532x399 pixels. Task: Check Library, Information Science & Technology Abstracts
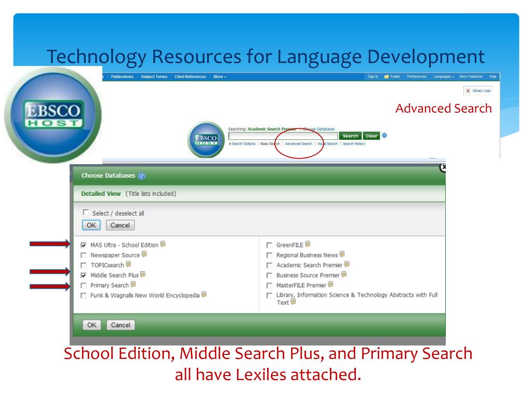pyautogui.click(x=270, y=296)
